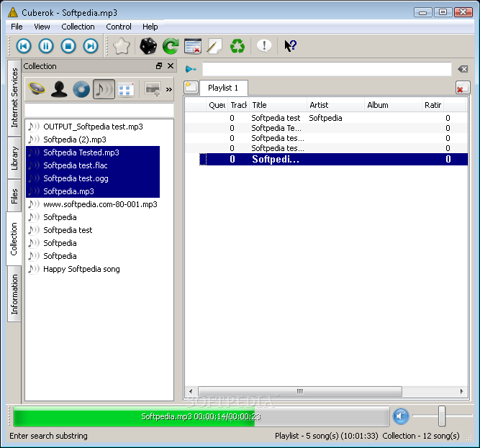Pause playback with the pause button
The width and height of the screenshot is (480, 448).
(46, 46)
